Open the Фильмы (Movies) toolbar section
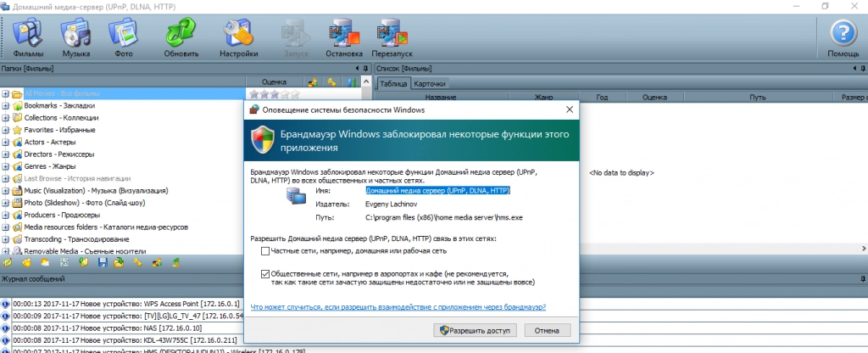The image size is (868, 353). (28, 37)
